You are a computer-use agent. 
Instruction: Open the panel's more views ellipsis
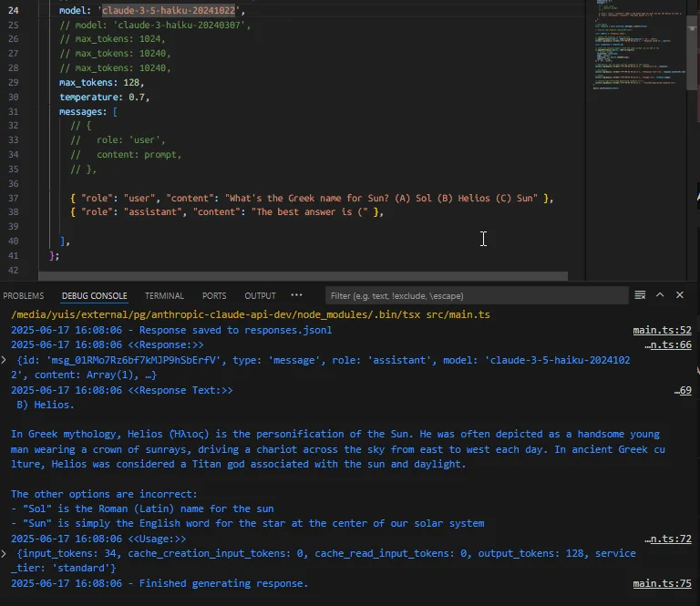click(296, 295)
